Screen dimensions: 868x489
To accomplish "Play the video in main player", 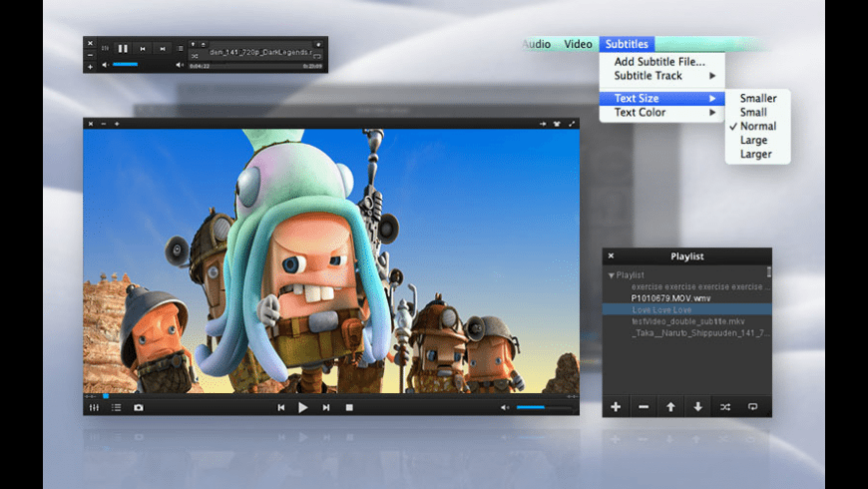I will point(303,407).
